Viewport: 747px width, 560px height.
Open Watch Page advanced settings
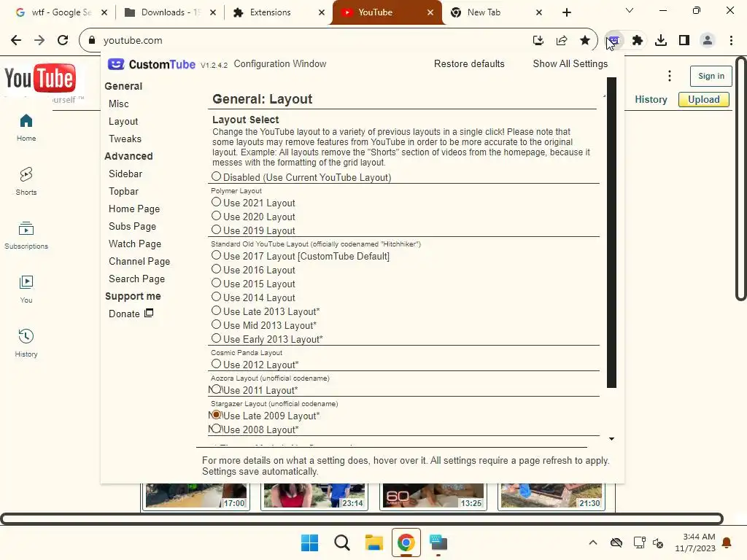tap(135, 244)
